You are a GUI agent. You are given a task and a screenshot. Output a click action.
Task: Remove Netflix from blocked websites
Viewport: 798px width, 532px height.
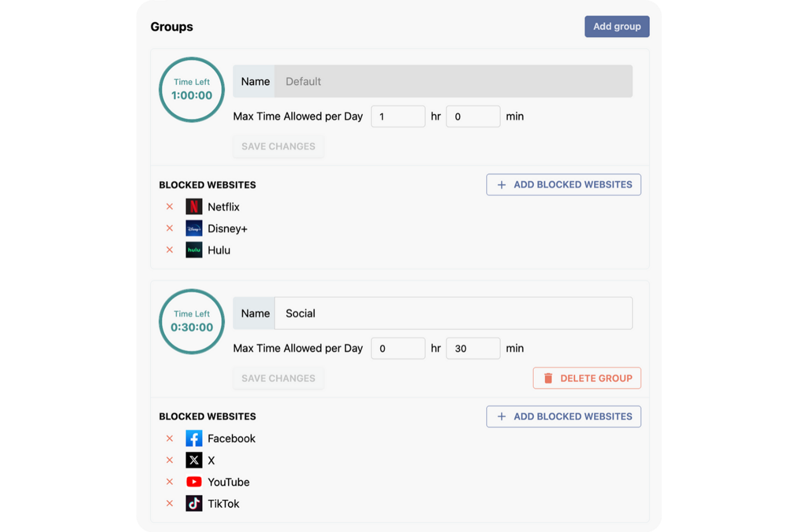(170, 207)
